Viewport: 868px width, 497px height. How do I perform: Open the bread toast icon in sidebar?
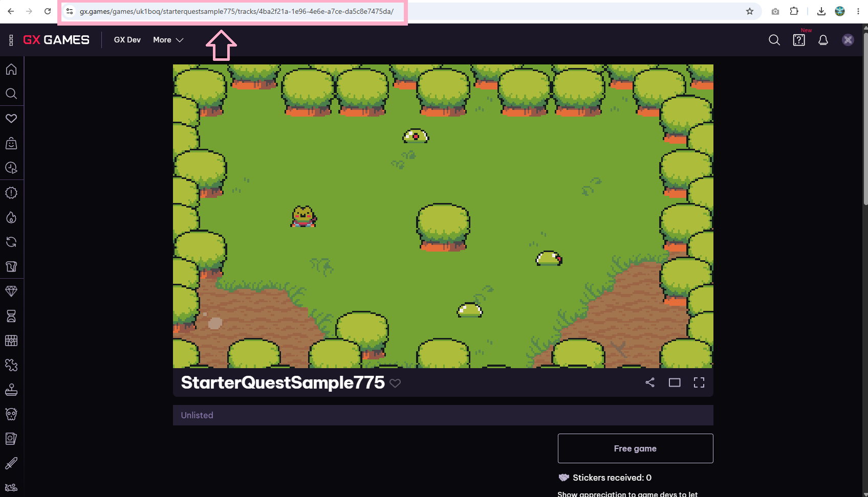pos(11,266)
